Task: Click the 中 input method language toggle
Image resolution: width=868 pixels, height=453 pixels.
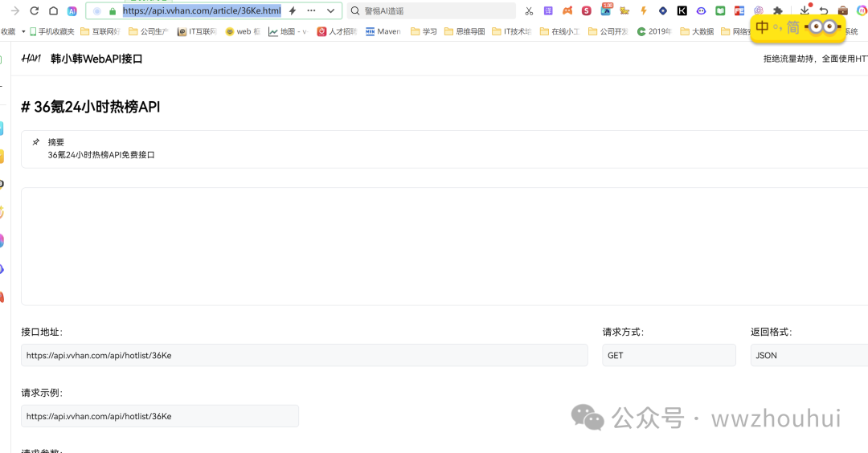Action: [762, 27]
